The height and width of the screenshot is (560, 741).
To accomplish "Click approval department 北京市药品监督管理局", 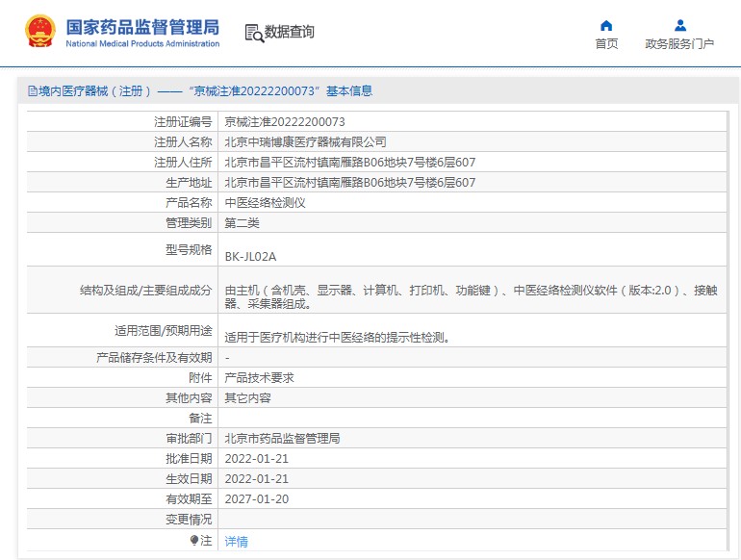I will [x=282, y=439].
